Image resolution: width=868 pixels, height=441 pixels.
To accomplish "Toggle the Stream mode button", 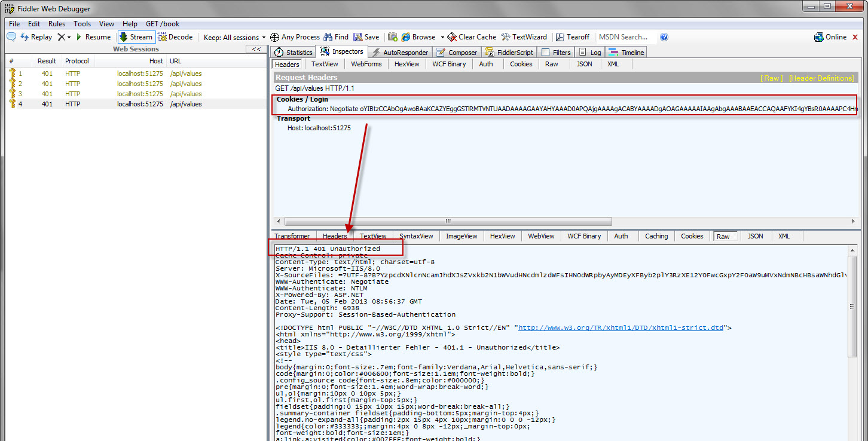I will pos(136,37).
